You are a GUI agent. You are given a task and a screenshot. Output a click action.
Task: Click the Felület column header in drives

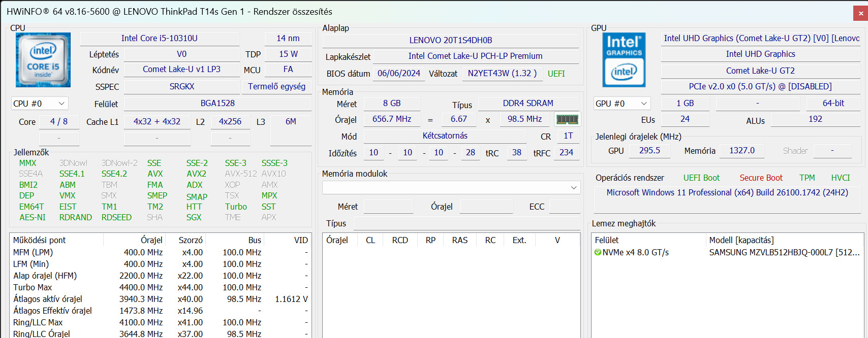point(649,240)
